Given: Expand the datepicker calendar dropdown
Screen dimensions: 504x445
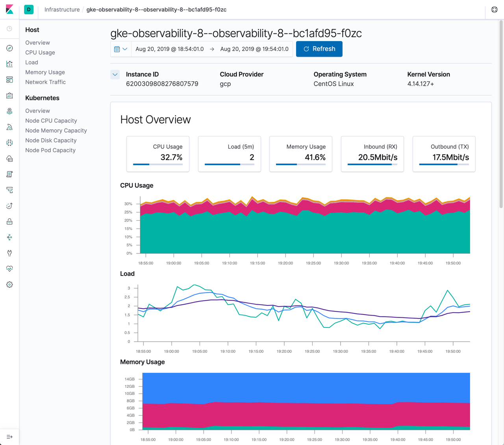Looking at the screenshot, I should 120,49.
